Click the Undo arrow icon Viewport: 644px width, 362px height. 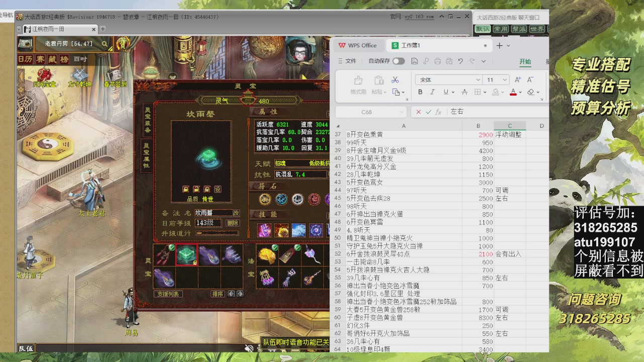pyautogui.click(x=460, y=61)
